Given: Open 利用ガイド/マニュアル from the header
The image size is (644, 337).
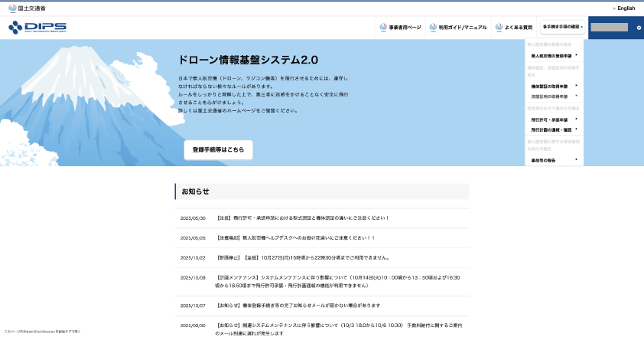Looking at the screenshot, I should pyautogui.click(x=458, y=28).
